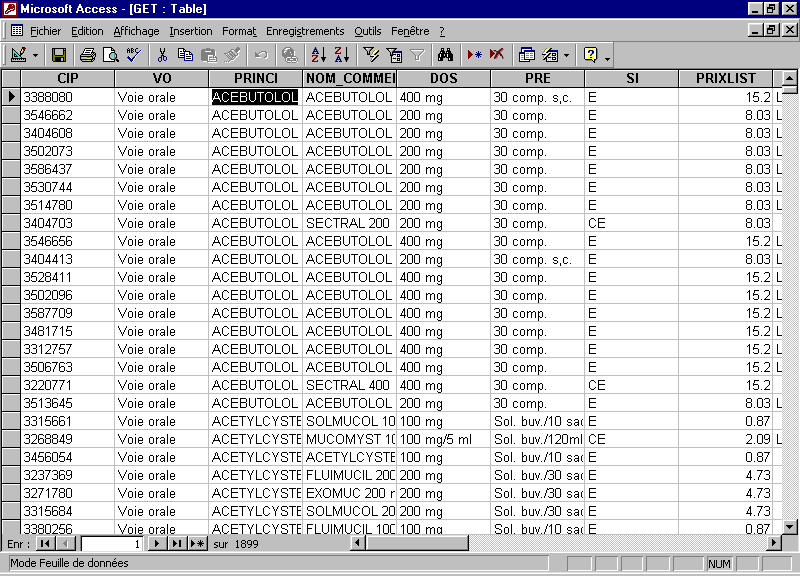The image size is (800, 576).
Task: Sort ascending A to Z
Action: [319, 55]
